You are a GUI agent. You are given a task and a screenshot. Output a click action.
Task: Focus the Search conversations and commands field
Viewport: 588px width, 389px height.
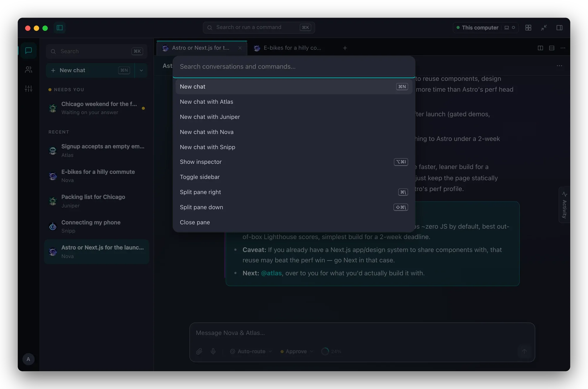click(294, 66)
